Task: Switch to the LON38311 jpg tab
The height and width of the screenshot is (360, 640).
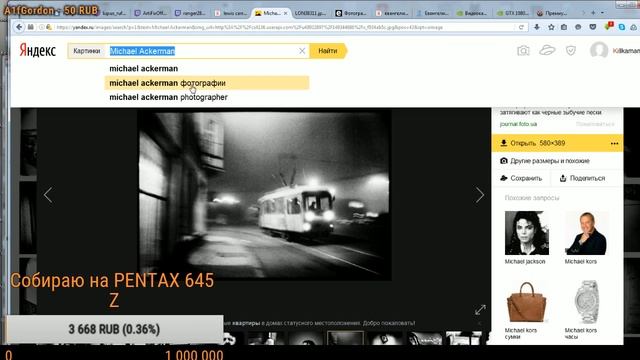Action: click(311, 13)
